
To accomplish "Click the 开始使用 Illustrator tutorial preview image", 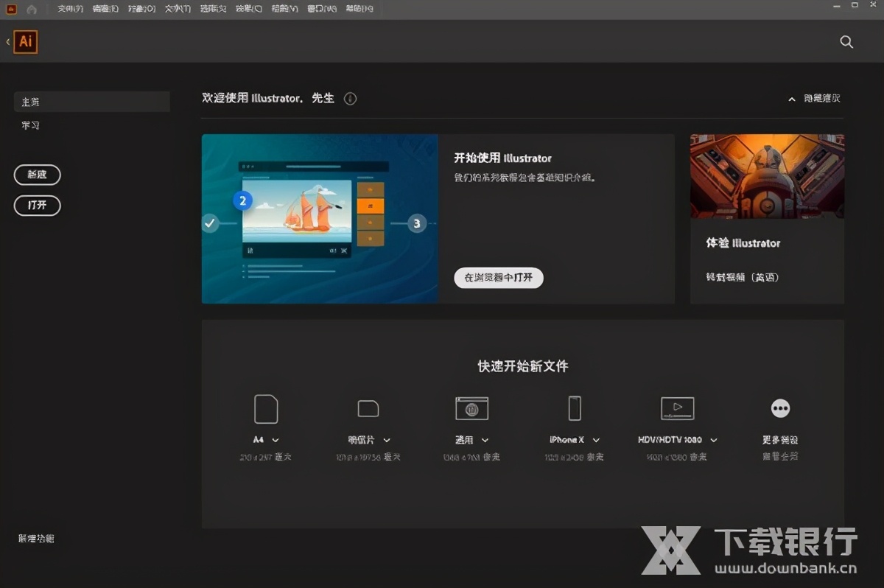I will [320, 219].
